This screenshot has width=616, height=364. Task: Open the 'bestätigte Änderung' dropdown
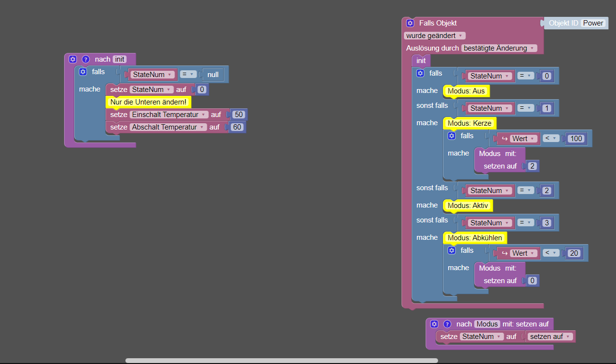tap(499, 48)
